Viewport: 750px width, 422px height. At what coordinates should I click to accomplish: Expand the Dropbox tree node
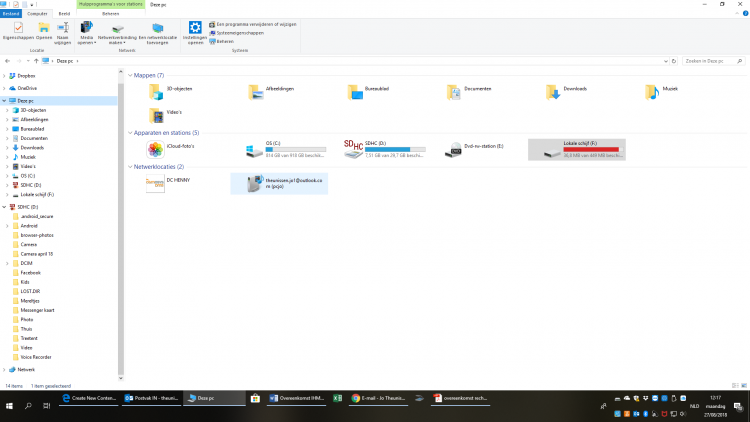tap(5, 75)
